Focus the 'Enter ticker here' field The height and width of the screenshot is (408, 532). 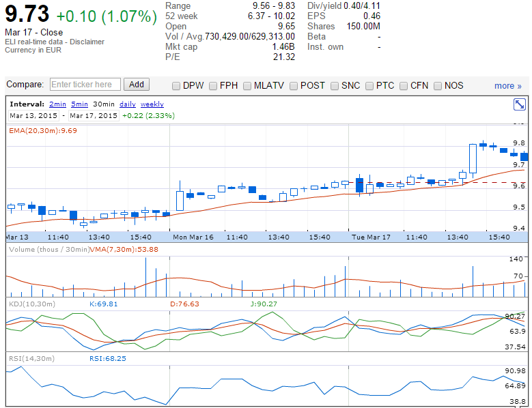pos(85,85)
